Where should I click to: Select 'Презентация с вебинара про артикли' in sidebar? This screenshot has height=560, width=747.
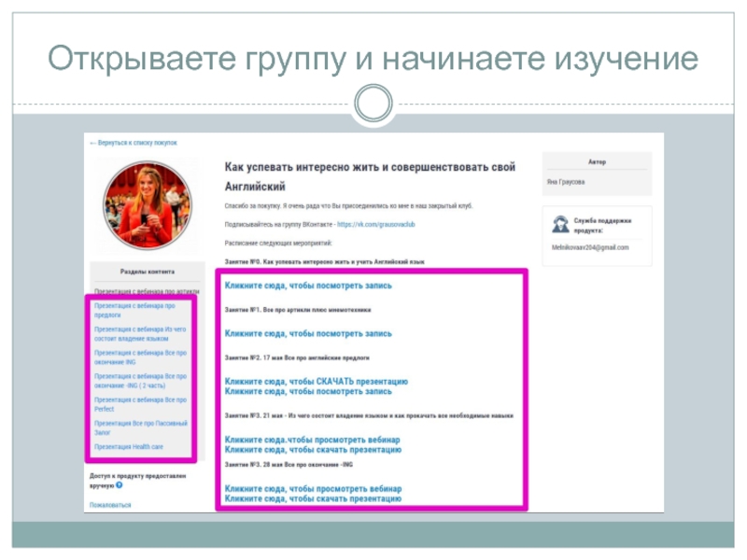pyautogui.click(x=146, y=291)
